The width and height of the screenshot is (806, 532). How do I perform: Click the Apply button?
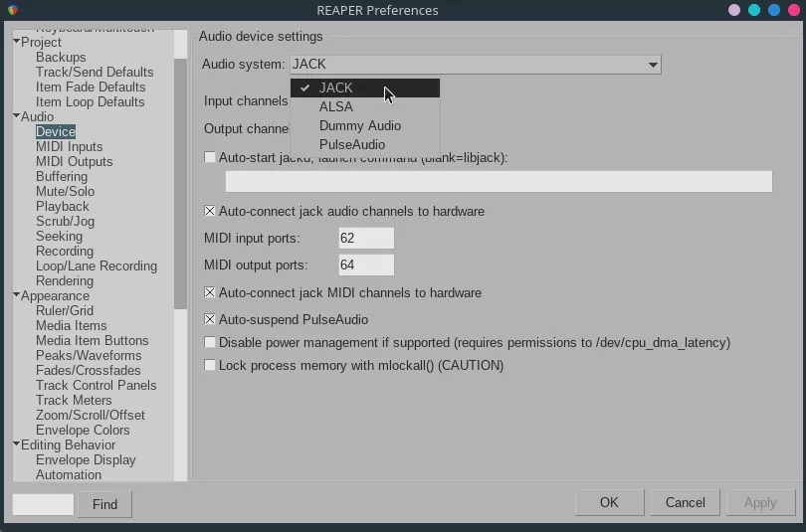click(x=760, y=502)
